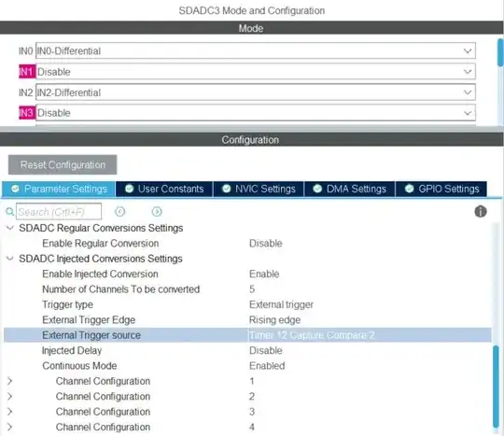Open the IN1 Disable dropdown
The image size is (504, 436).
tap(256, 72)
